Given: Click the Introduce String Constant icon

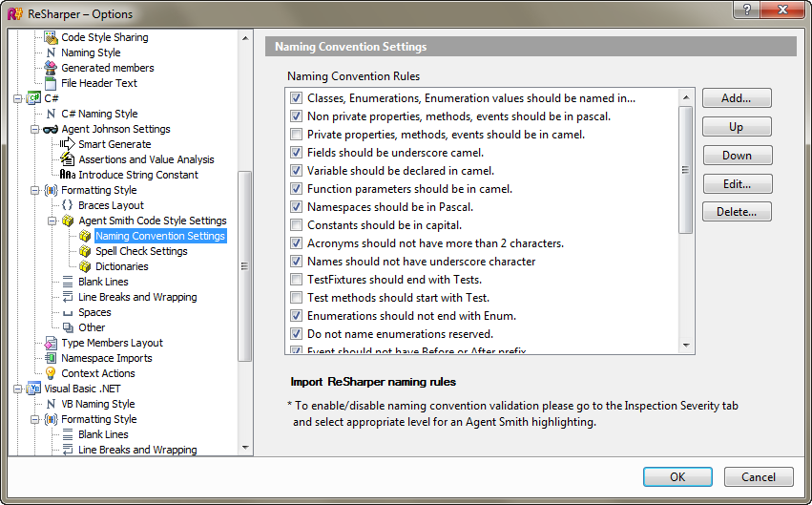Looking at the screenshot, I should [68, 175].
